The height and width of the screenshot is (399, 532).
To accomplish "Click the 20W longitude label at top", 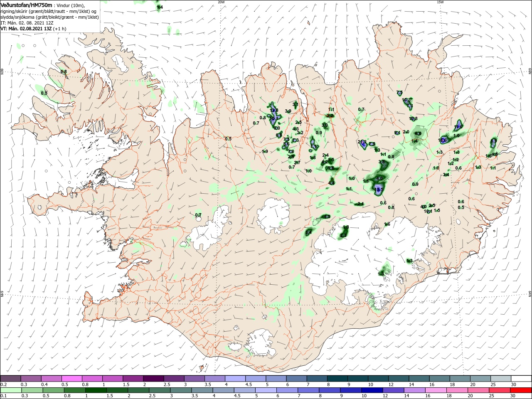I will pos(221,2).
